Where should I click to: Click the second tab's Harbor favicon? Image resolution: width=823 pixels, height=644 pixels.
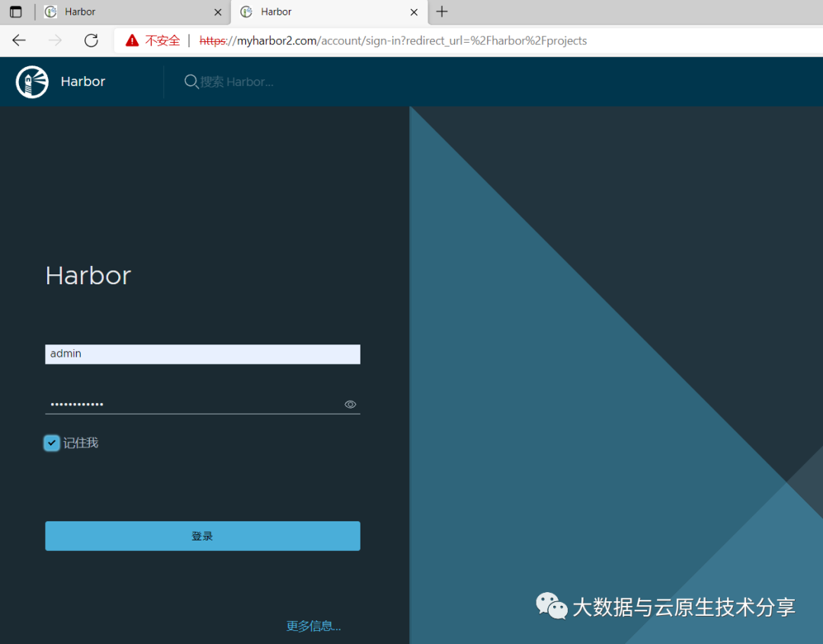246,11
